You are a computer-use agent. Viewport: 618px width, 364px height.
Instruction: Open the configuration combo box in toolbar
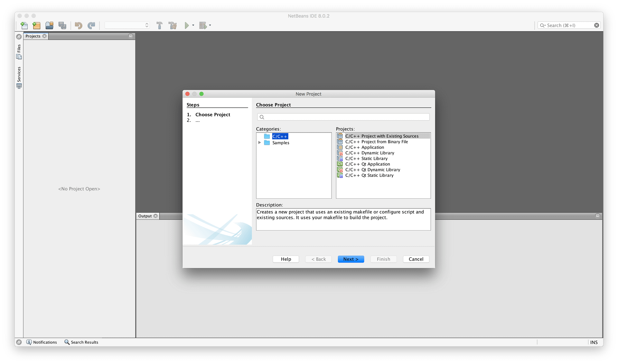(x=127, y=25)
